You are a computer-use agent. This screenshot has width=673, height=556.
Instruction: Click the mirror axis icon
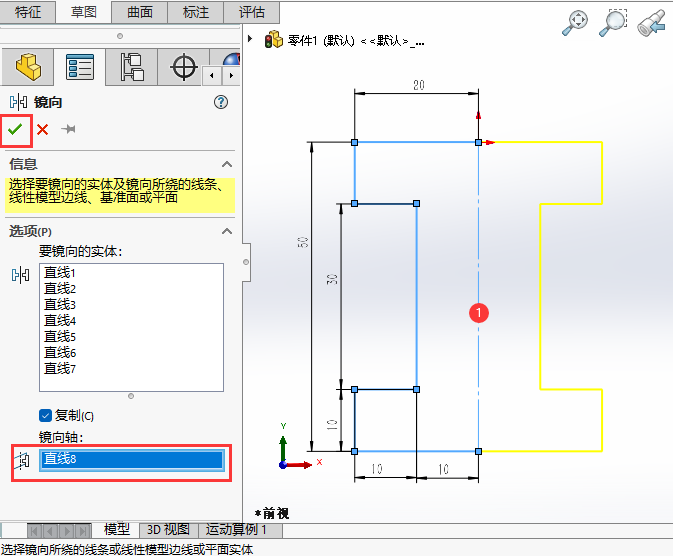tap(22, 461)
